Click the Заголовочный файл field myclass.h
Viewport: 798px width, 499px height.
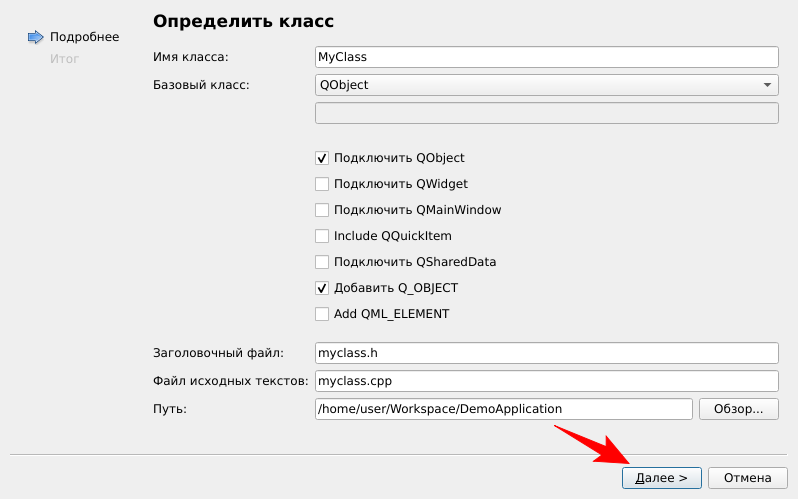pos(546,353)
